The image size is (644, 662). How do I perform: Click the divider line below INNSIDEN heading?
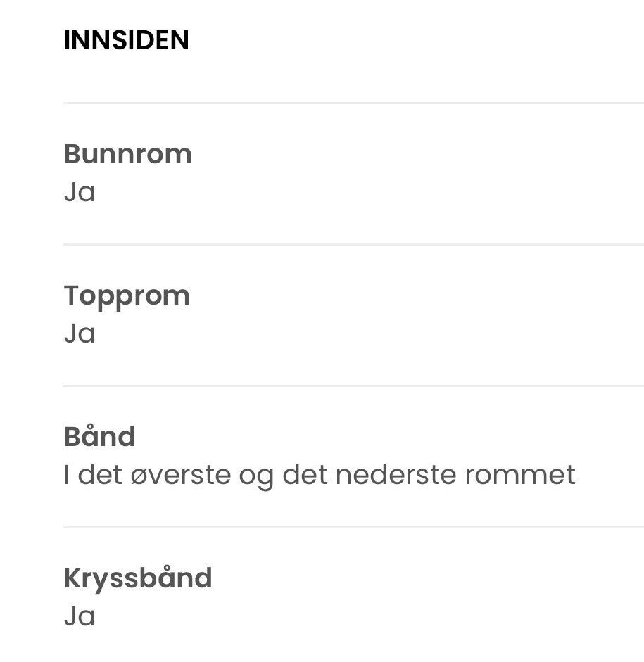point(353,103)
